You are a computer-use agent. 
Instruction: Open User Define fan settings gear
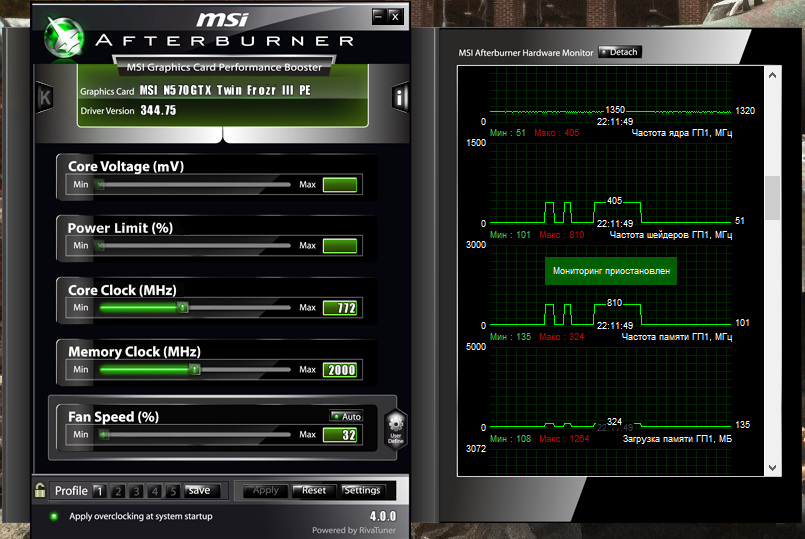click(x=396, y=429)
